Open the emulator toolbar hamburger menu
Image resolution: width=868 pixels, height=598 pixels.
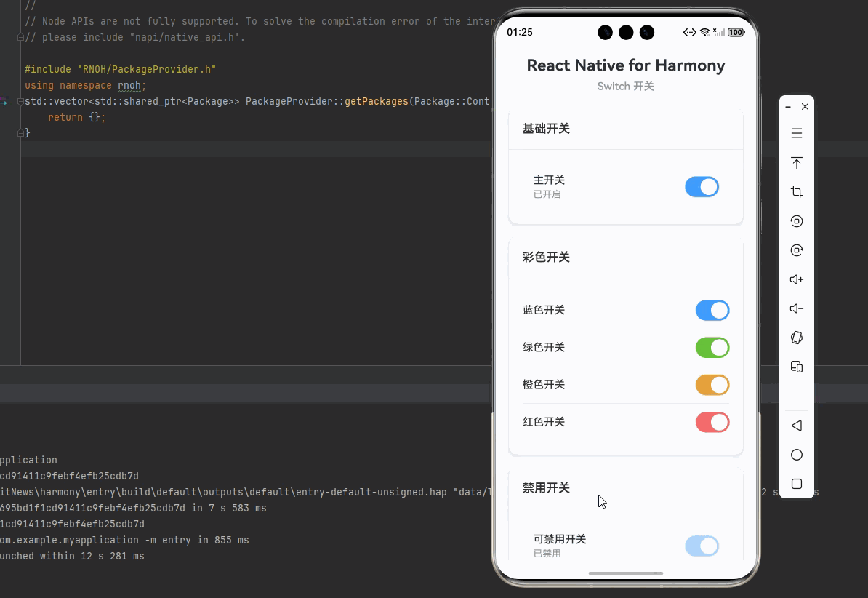pyautogui.click(x=797, y=134)
